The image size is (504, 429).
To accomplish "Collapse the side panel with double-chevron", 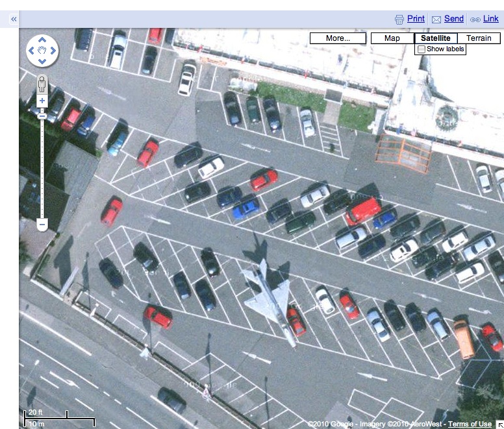I will pyautogui.click(x=13, y=20).
